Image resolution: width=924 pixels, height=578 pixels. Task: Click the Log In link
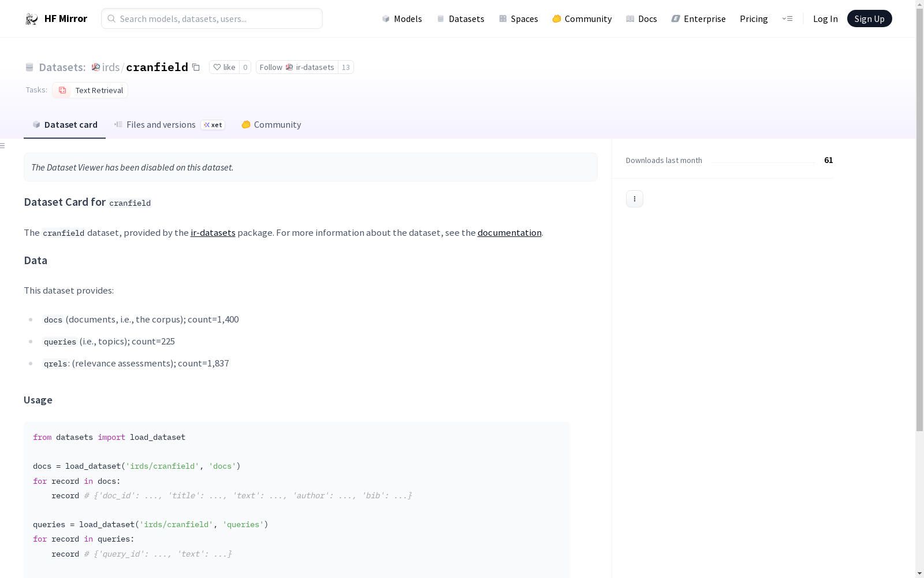[x=825, y=18]
